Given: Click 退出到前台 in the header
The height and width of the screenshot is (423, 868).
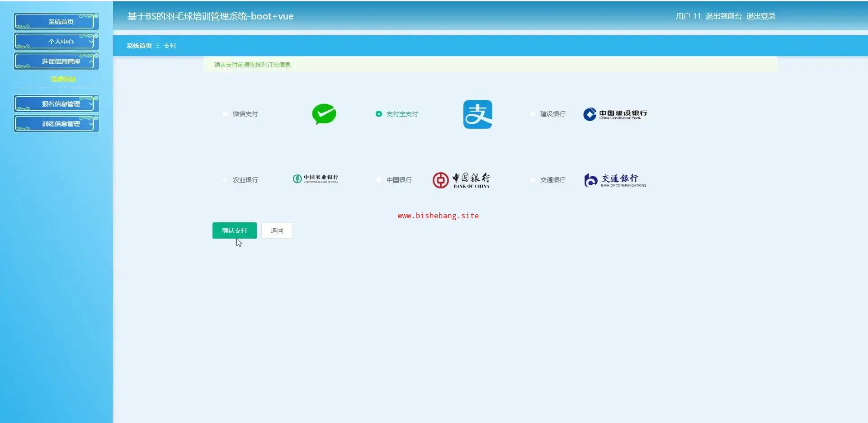Looking at the screenshot, I should pyautogui.click(x=723, y=16).
